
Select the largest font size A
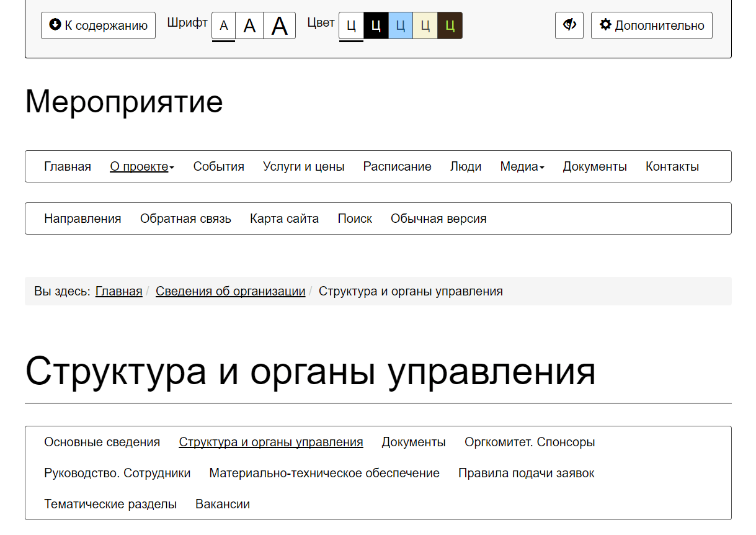(280, 26)
